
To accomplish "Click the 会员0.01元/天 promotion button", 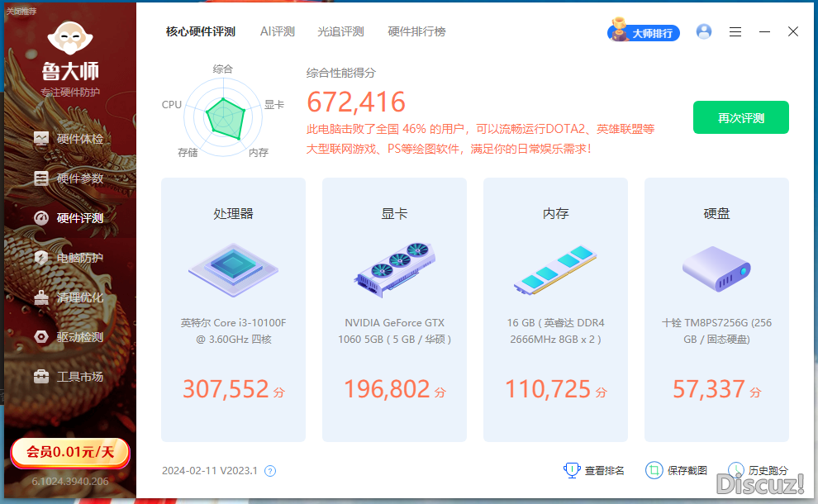I will click(70, 452).
